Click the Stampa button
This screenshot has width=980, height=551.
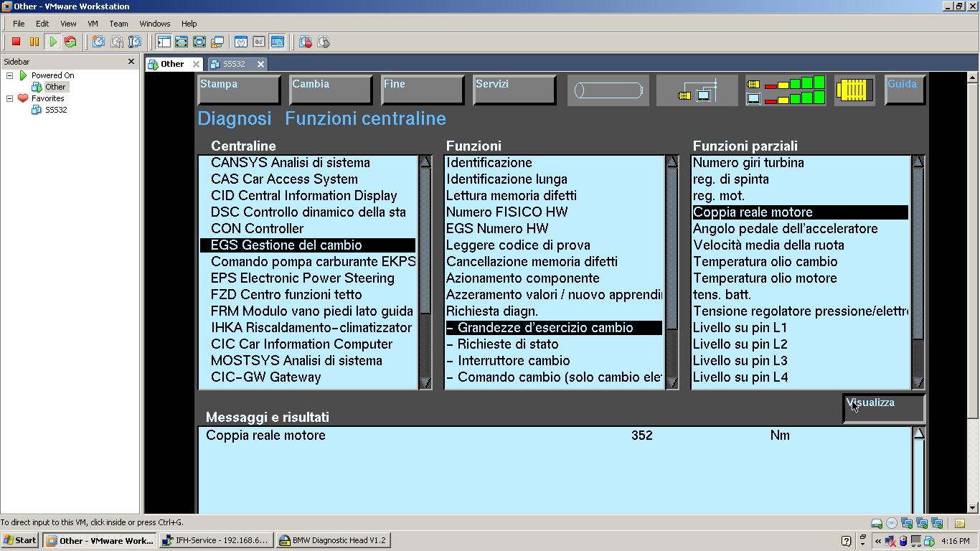pyautogui.click(x=239, y=90)
